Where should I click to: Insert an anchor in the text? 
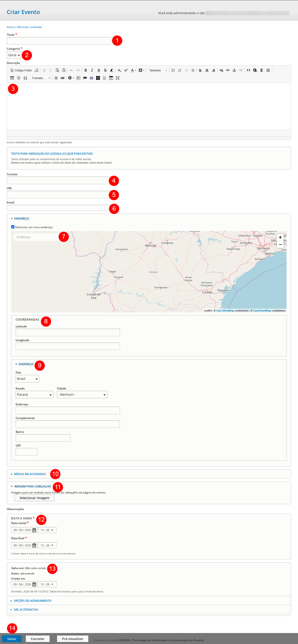(234, 70)
